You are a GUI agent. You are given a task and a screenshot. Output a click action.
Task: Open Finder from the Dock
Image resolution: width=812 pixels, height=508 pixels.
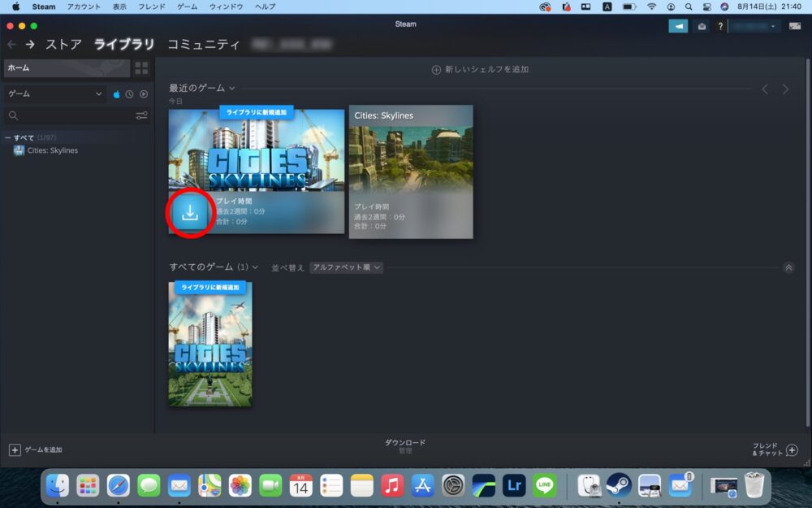click(x=58, y=486)
